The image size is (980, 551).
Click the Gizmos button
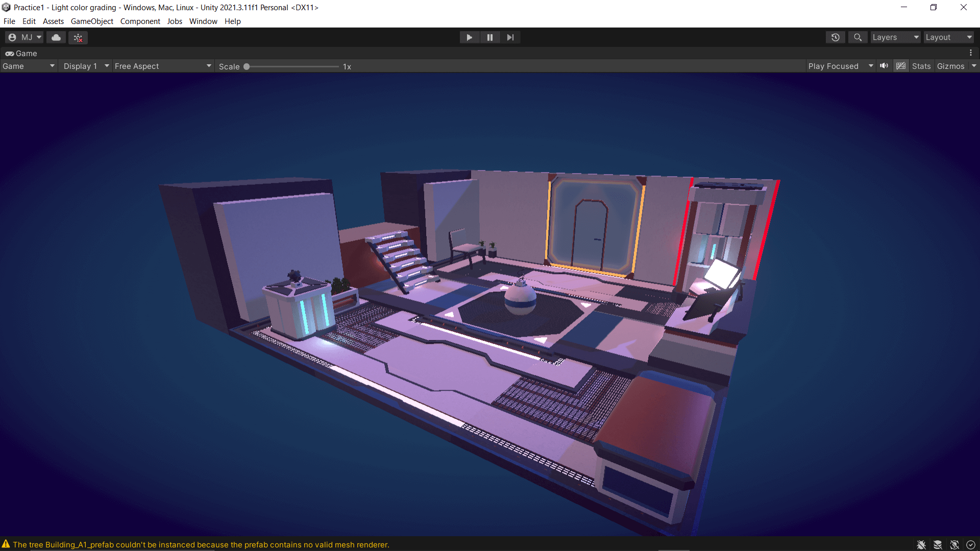(x=950, y=66)
